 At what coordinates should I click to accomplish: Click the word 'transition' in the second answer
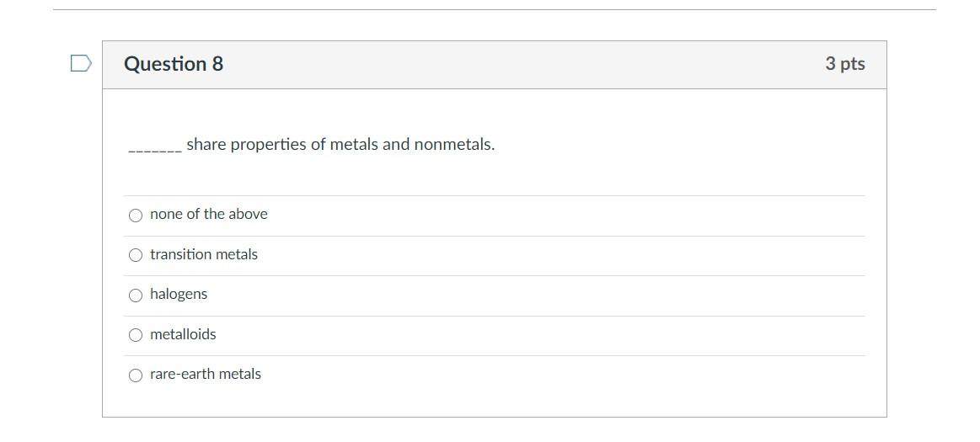(x=181, y=254)
